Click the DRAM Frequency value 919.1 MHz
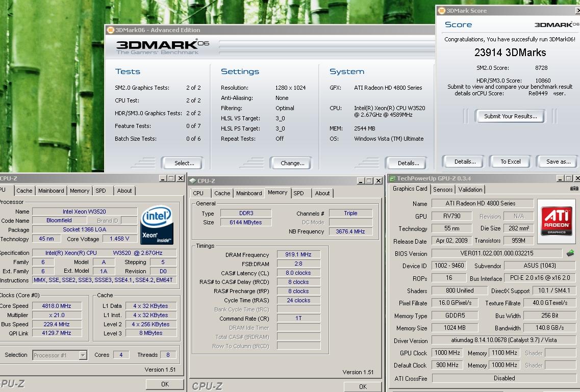The image size is (580, 392). 298,254
